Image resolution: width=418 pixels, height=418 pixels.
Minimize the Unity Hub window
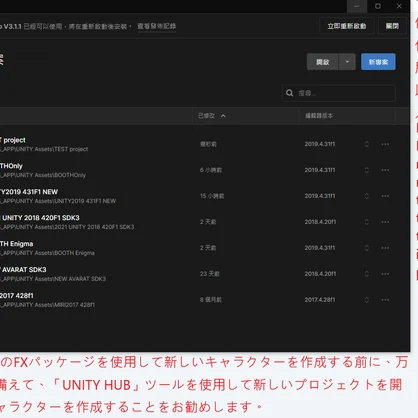pos(357,6)
